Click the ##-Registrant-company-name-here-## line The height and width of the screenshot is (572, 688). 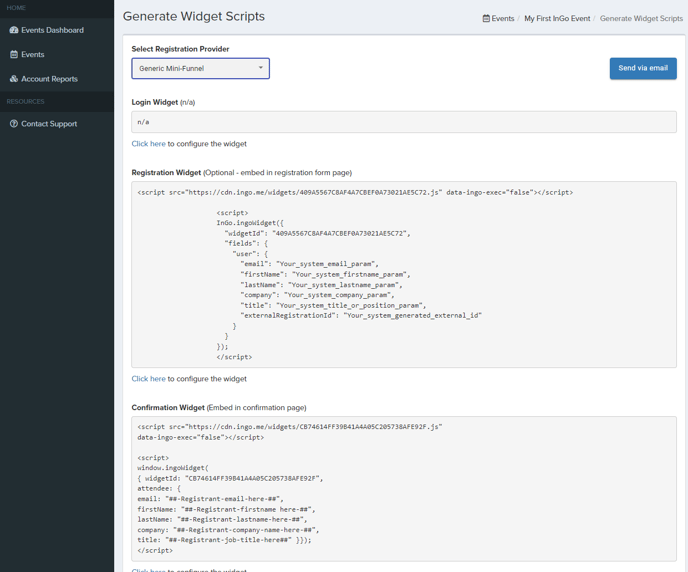228,530
